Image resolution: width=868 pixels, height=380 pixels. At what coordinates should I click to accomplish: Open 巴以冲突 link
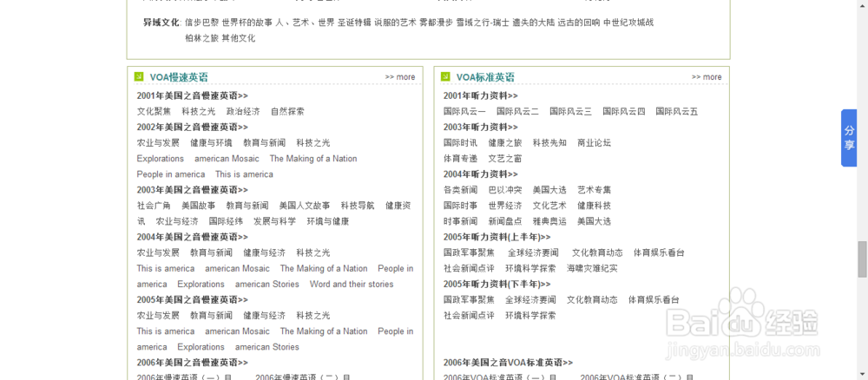point(505,190)
